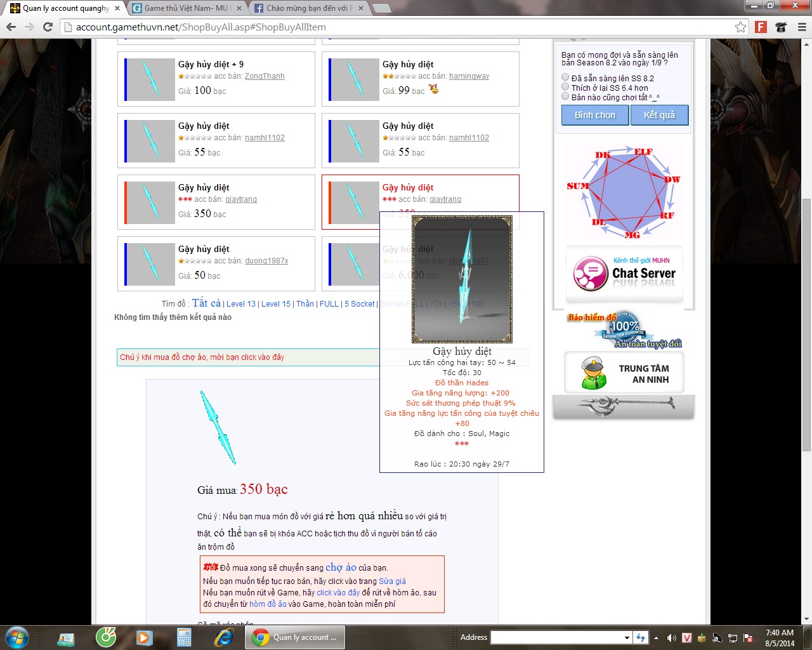Click the page vertical scrollbar
Image resolution: width=812 pixels, height=650 pixels.
point(806,324)
